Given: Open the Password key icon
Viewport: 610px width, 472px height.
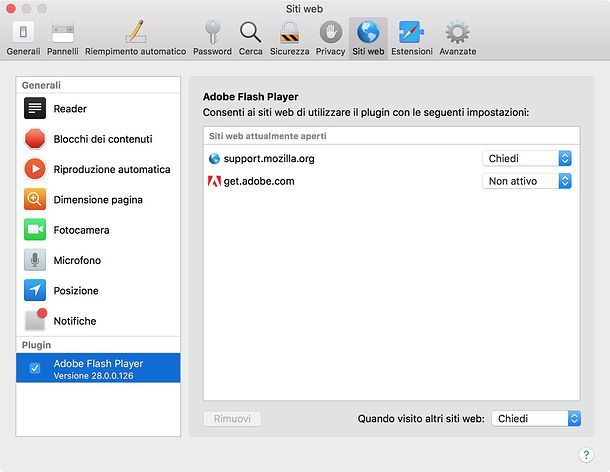Looking at the screenshot, I should [x=212, y=32].
